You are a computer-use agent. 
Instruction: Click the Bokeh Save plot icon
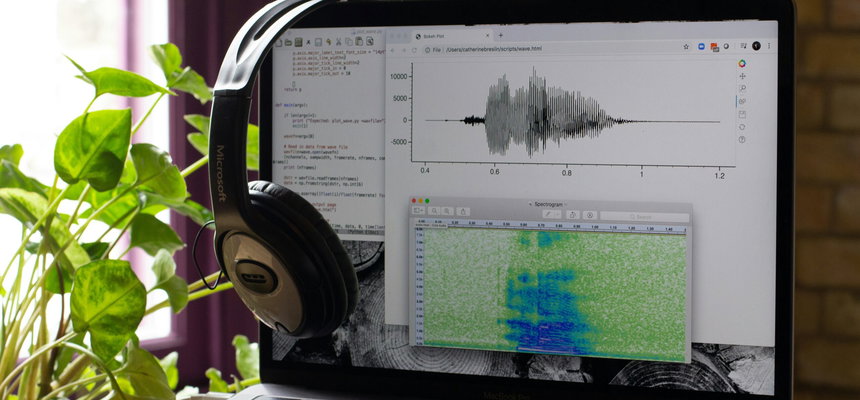pos(742,114)
